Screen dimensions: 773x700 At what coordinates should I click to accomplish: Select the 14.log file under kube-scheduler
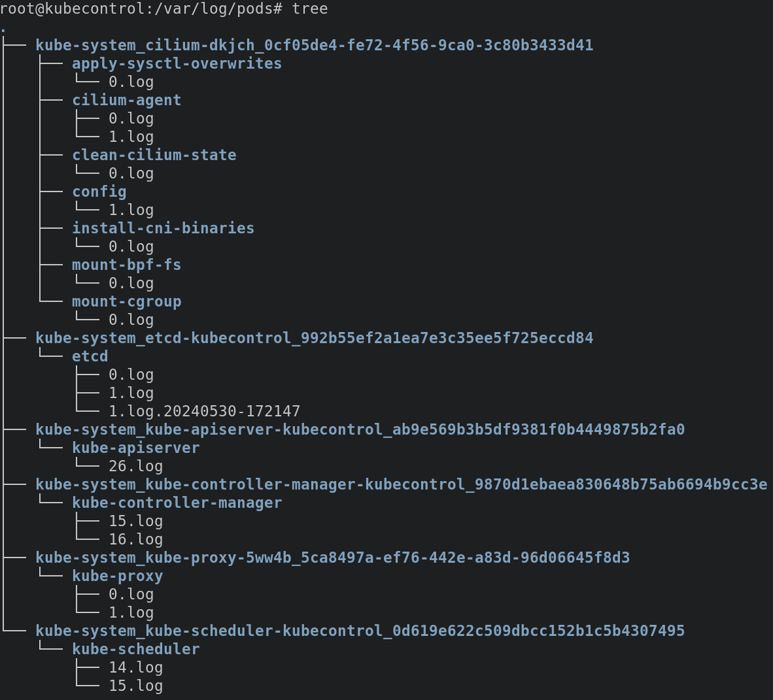pyautogui.click(x=135, y=667)
